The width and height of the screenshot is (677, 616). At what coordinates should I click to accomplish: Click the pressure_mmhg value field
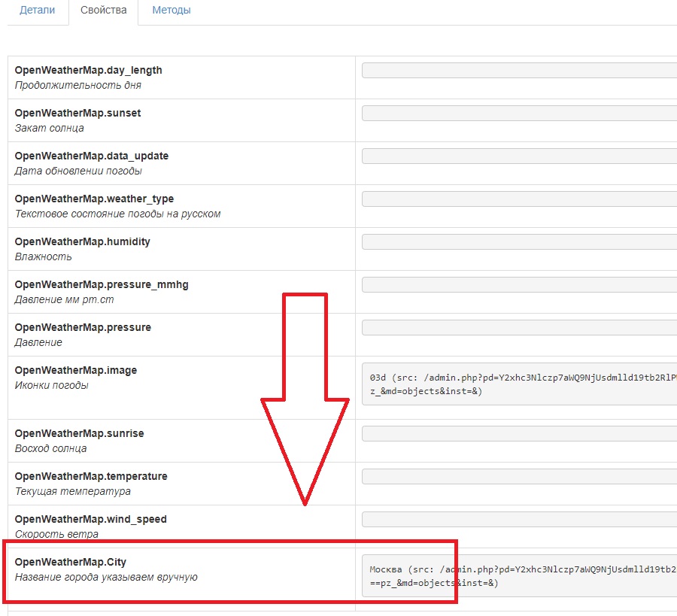coord(519,284)
